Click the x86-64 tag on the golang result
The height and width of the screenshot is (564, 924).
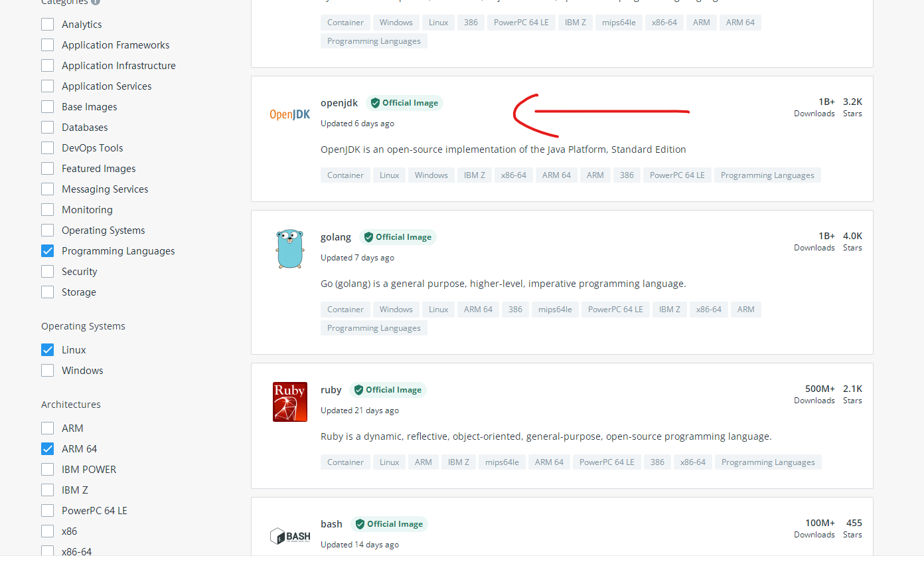click(708, 309)
